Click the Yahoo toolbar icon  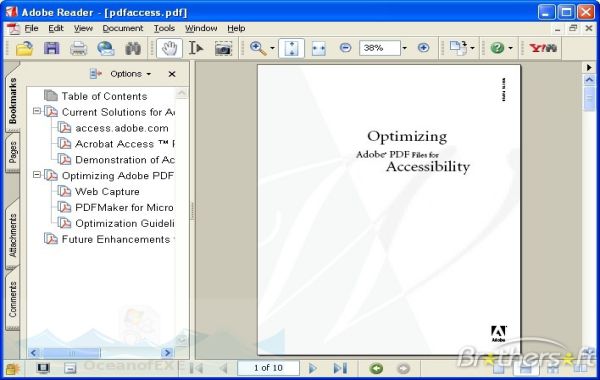(x=543, y=48)
